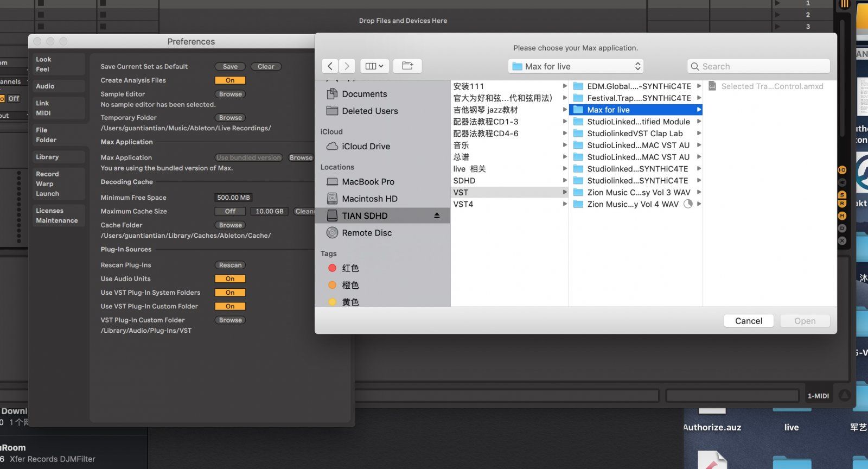Click the Search field in the dialog
This screenshot has height=469, width=868.
pyautogui.click(x=758, y=66)
